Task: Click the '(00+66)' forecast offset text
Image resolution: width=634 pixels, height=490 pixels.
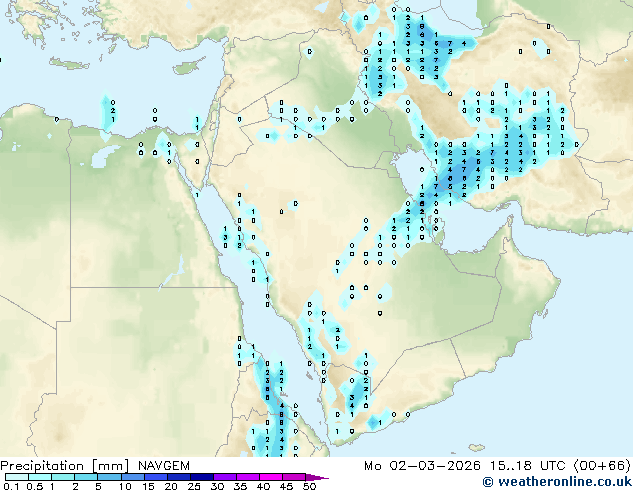Action: 602,466
